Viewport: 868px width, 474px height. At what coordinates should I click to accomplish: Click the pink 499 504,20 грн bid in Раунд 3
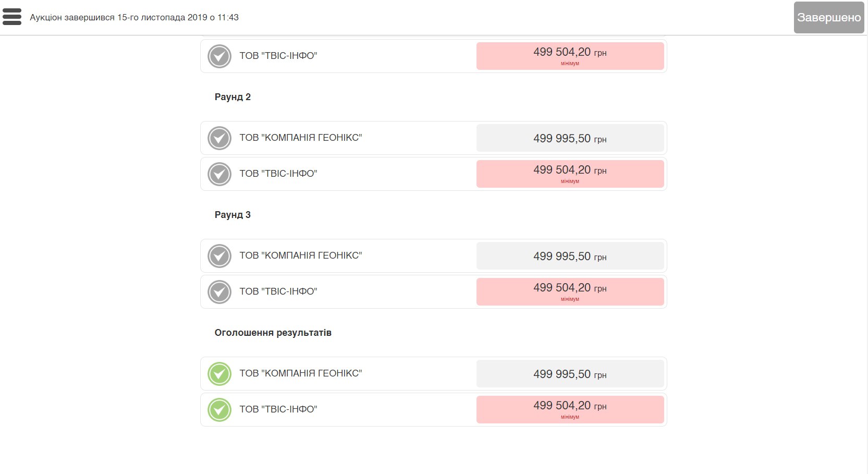click(570, 291)
